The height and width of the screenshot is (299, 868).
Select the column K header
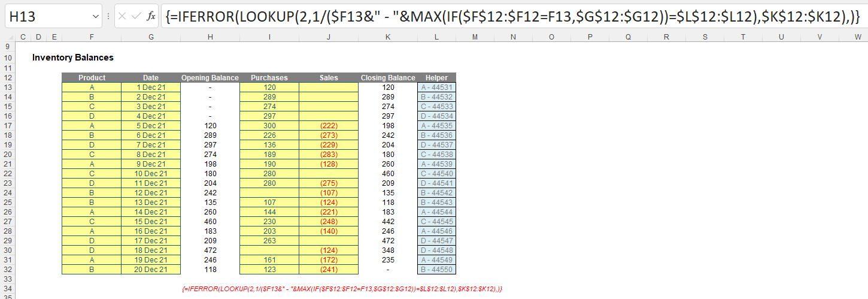click(387, 37)
